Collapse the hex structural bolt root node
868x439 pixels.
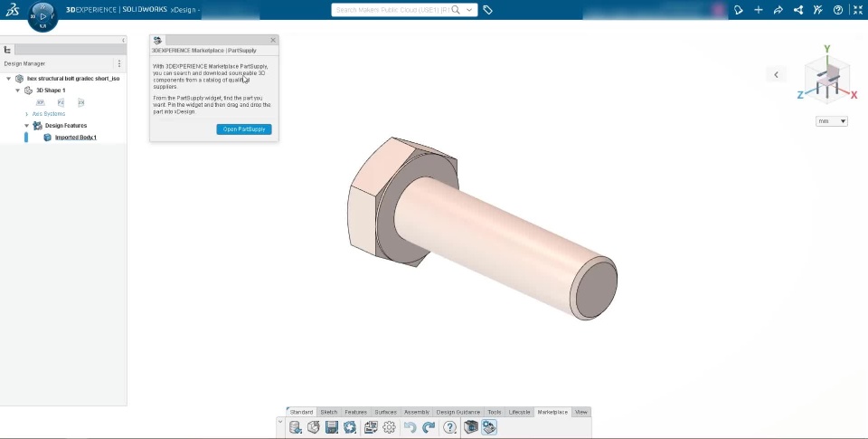point(8,79)
